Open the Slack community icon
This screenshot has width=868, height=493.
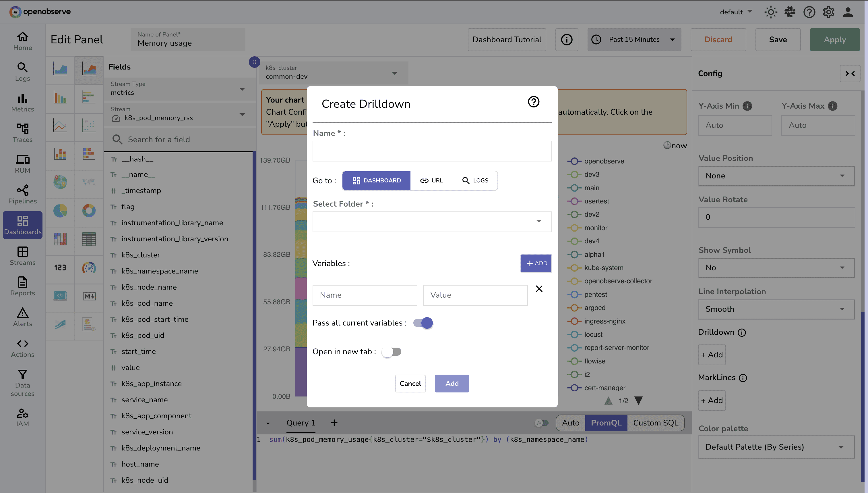pyautogui.click(x=790, y=12)
